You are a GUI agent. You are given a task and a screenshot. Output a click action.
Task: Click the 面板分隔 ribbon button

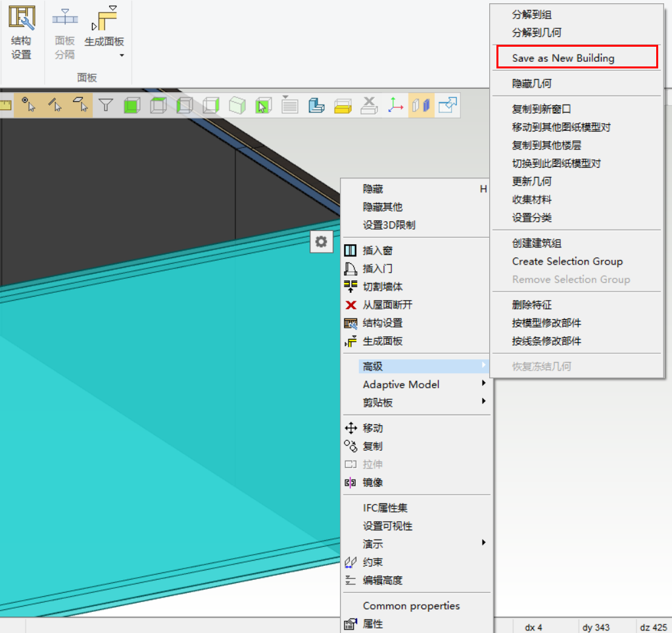coord(64,34)
